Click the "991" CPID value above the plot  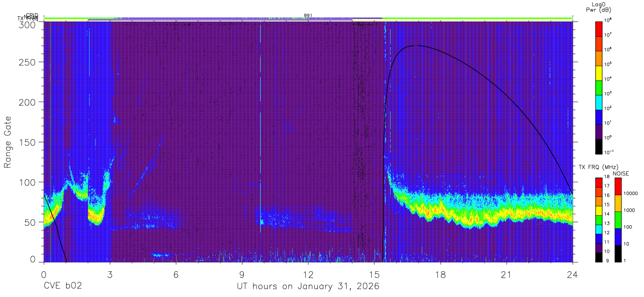[308, 15]
